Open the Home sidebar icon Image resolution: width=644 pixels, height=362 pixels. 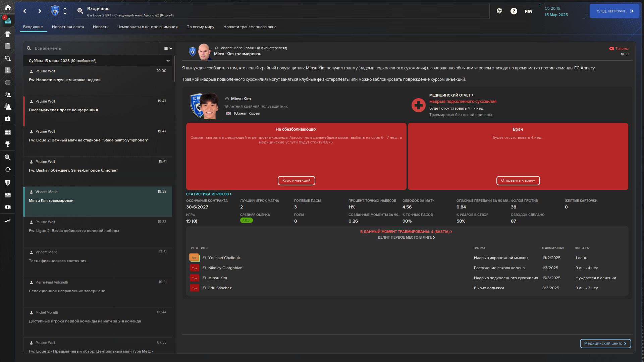point(7,7)
